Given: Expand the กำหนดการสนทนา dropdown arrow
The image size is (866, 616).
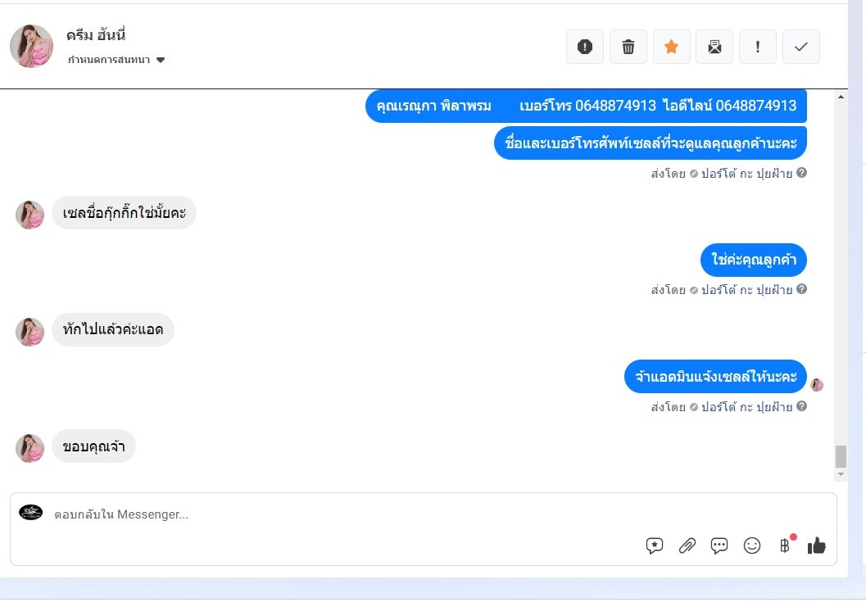Looking at the screenshot, I should click(x=161, y=60).
